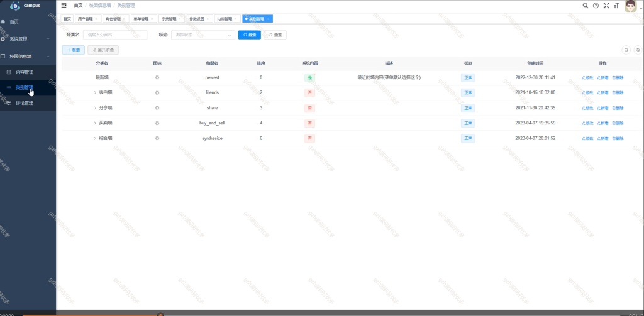
Task: Click 新增 in the 买卖墙 row
Action: point(602,123)
